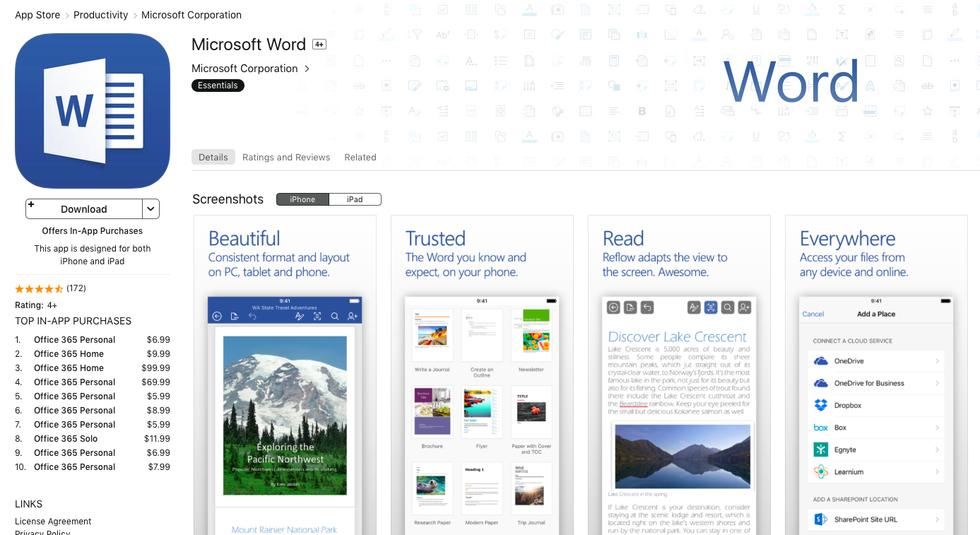Screen dimensions: 980x535
Task: Click the back arrow icon in Read screenshot
Action: (613, 307)
